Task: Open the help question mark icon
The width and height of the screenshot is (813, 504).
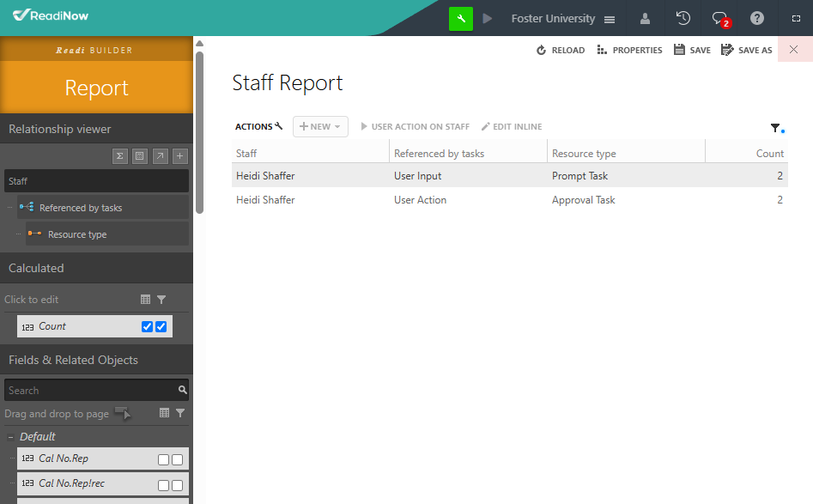Action: tap(757, 18)
